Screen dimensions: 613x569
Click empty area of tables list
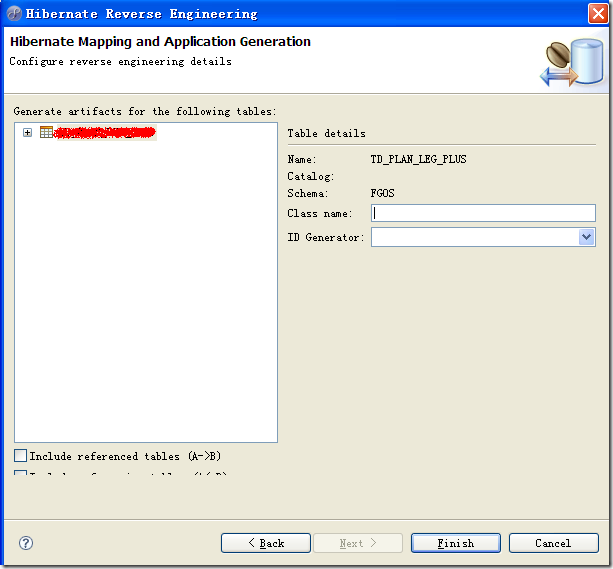[146, 300]
